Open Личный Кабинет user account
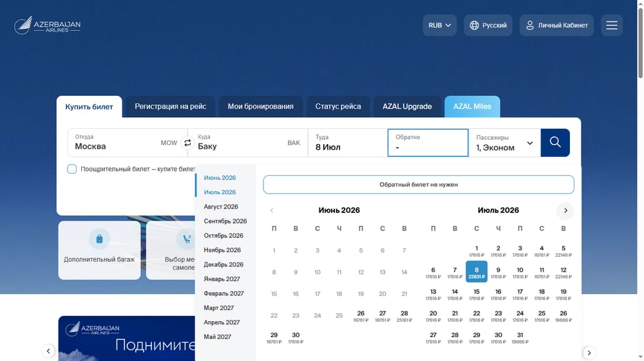Viewport: 644px width, 361px height. 556,26
